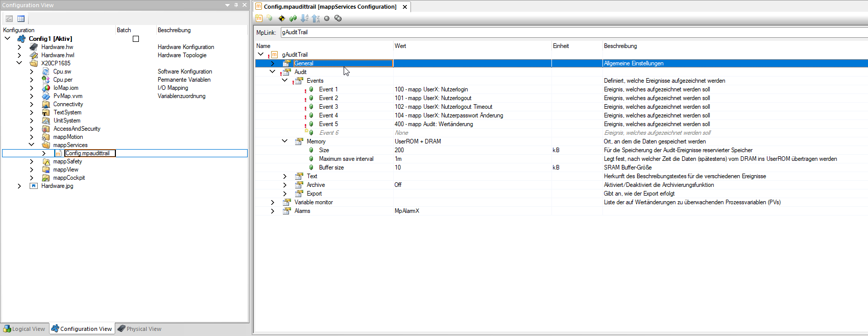
Task: Expand the Archive group
Action: [285, 185]
